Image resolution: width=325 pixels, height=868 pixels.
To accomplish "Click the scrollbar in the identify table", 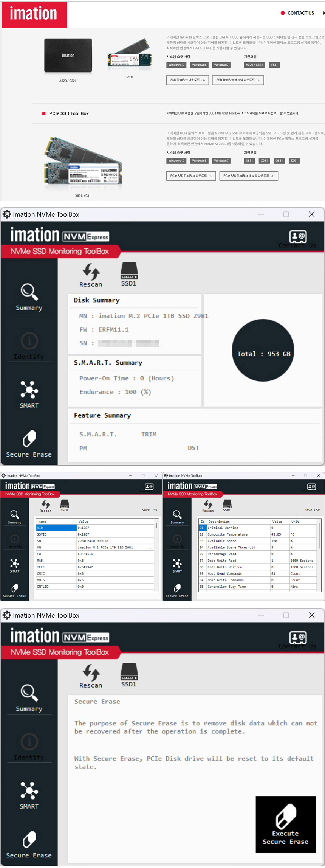I will [156, 526].
